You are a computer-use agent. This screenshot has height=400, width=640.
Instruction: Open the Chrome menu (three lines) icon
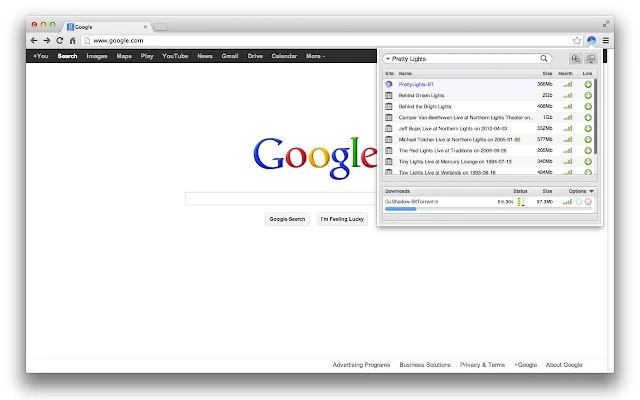coord(606,40)
